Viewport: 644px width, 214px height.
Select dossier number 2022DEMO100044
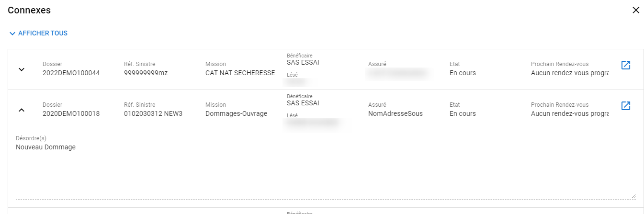pyautogui.click(x=71, y=73)
